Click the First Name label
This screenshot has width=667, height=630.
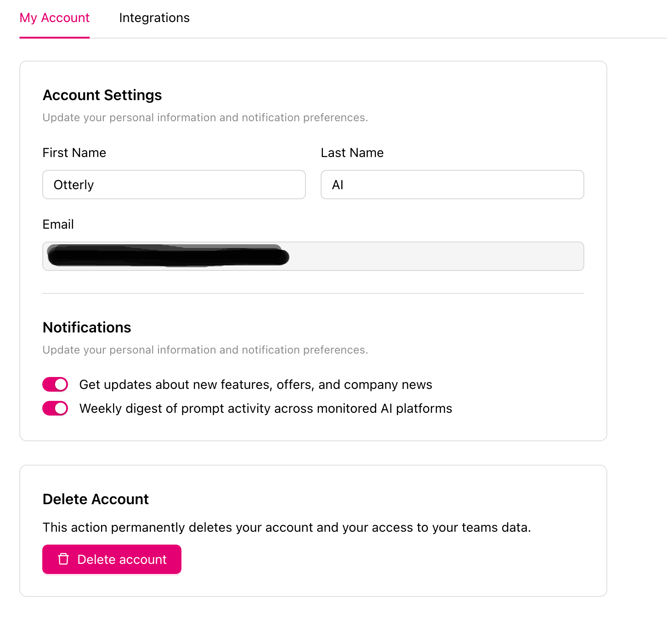pyautogui.click(x=74, y=153)
